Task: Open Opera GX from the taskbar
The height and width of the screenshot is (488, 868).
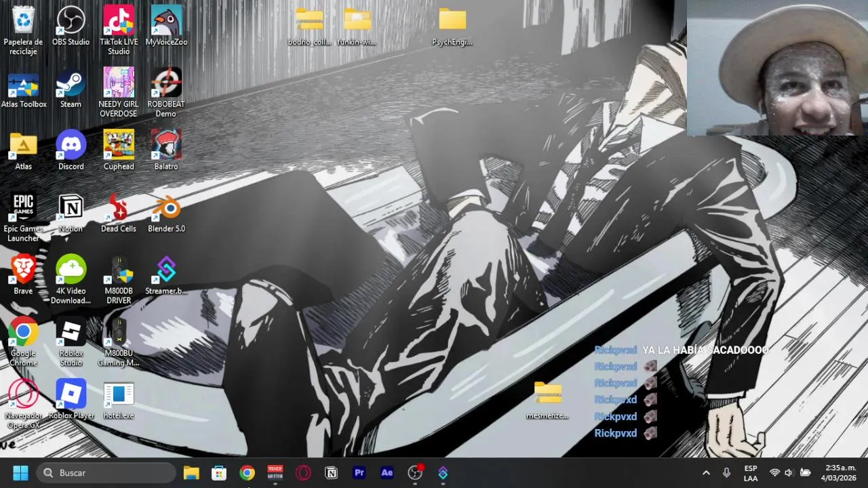Action: click(303, 472)
